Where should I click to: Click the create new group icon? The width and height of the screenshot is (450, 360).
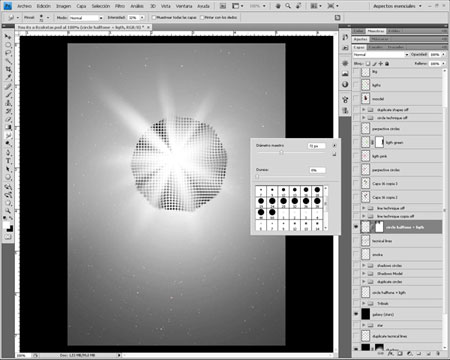[419, 354]
